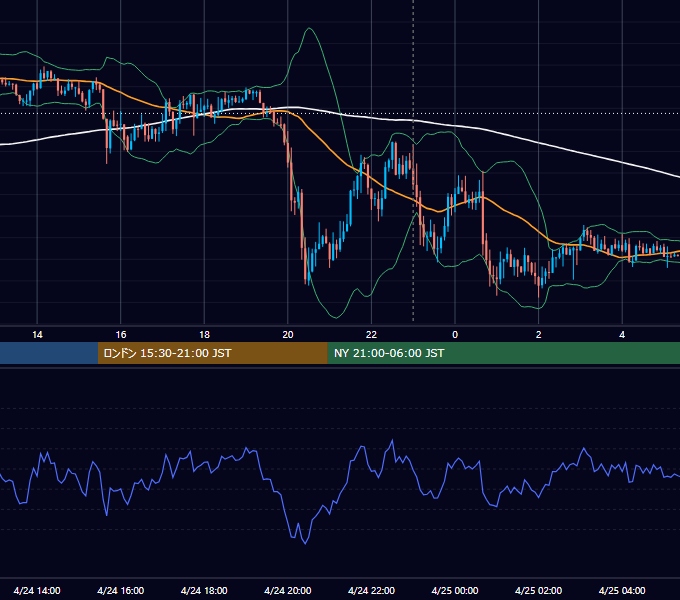Screen dimensions: 680x600
Task: Click the 4/24 14:00 date label
Action: click(37, 590)
